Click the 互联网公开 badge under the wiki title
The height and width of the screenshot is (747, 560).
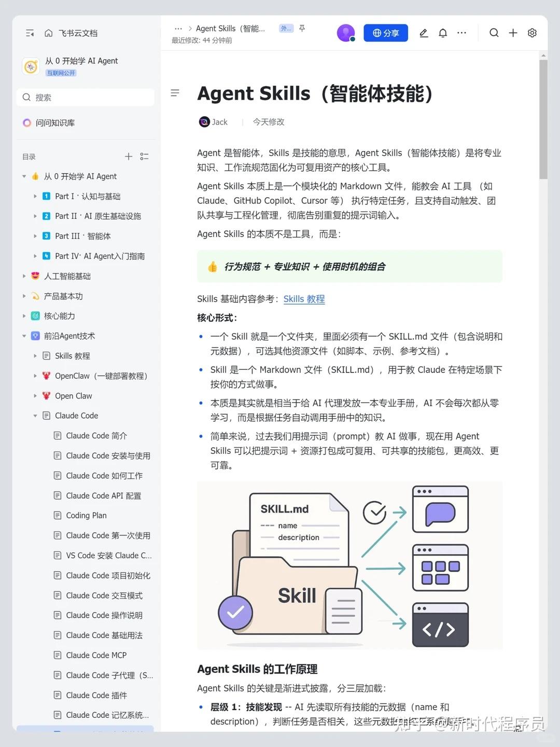click(61, 73)
